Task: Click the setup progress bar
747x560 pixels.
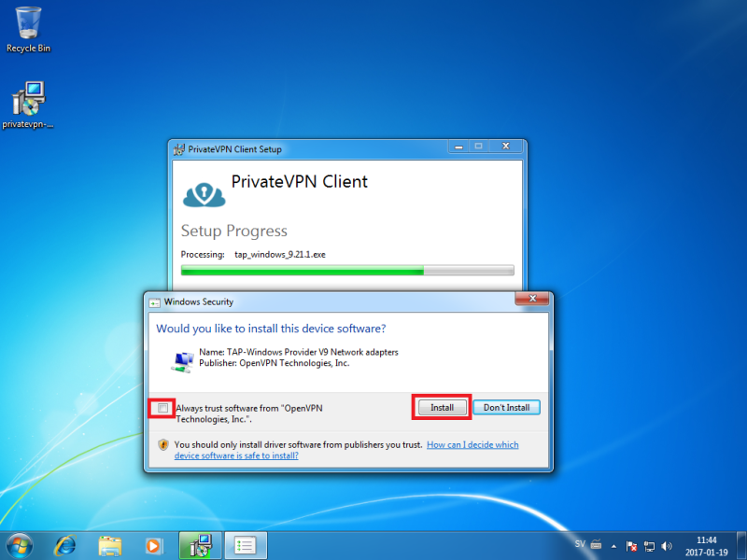Action: point(346,271)
